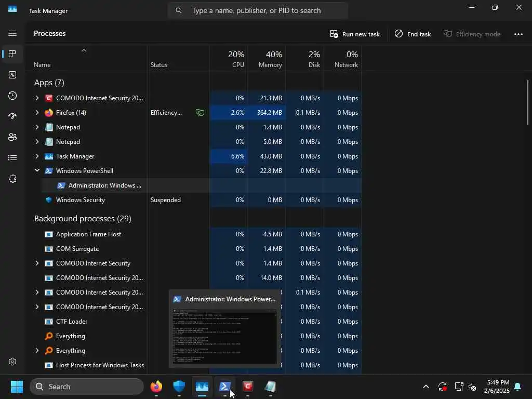This screenshot has width=532, height=399.
Task: Click the process list vertical scrollbar
Action: 528,102
